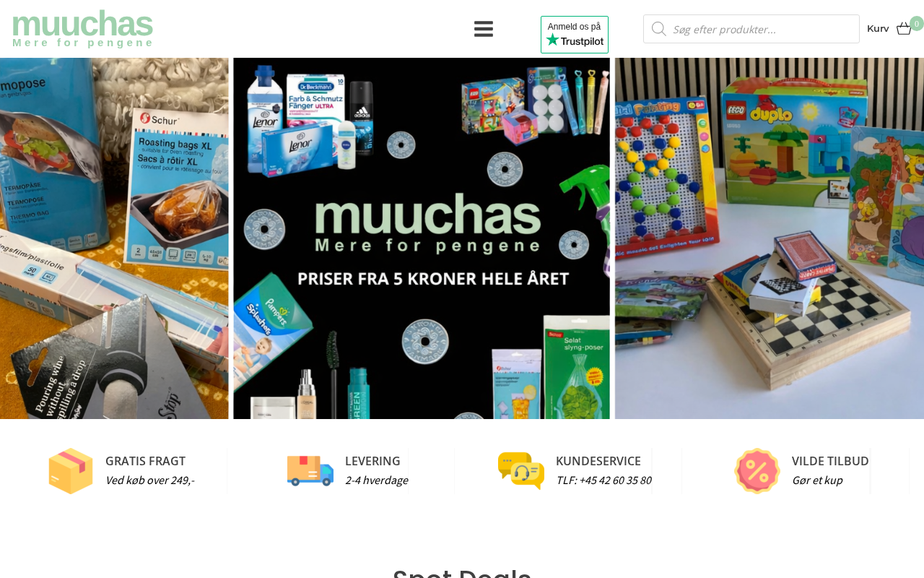Click the customer service phone number

click(603, 480)
